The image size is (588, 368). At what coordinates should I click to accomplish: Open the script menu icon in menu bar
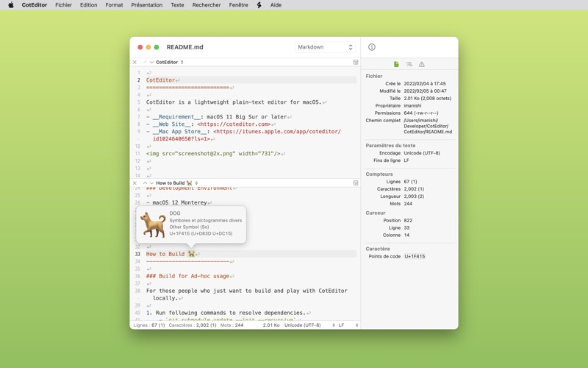259,5
